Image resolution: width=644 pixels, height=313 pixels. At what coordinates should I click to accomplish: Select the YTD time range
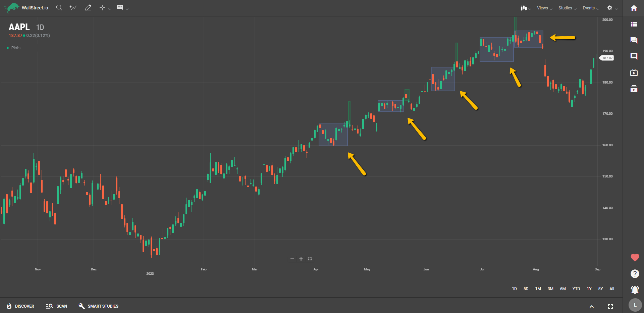click(x=576, y=289)
